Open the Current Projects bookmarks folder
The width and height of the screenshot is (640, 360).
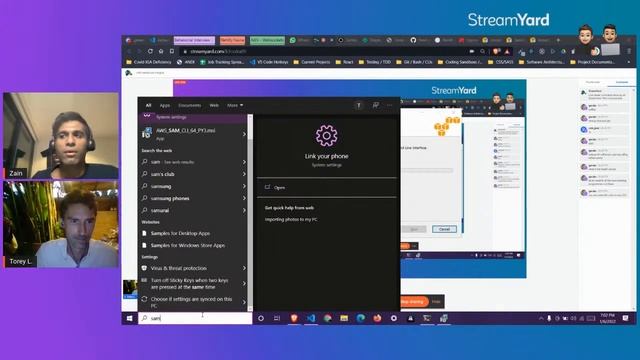pyautogui.click(x=312, y=62)
